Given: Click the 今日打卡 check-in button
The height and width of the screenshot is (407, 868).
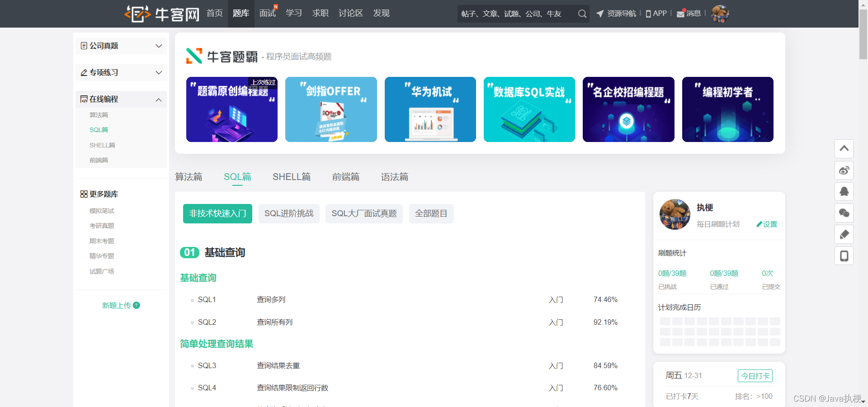Looking at the screenshot, I should [x=755, y=376].
